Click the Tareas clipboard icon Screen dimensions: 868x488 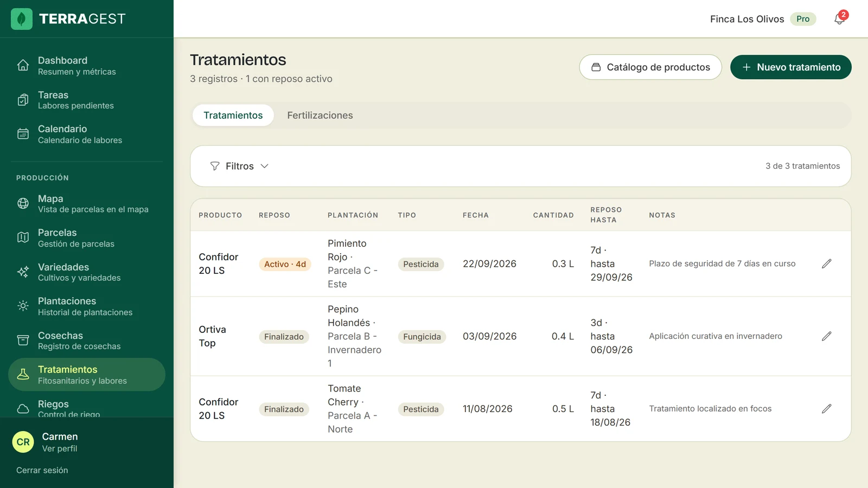(x=23, y=100)
